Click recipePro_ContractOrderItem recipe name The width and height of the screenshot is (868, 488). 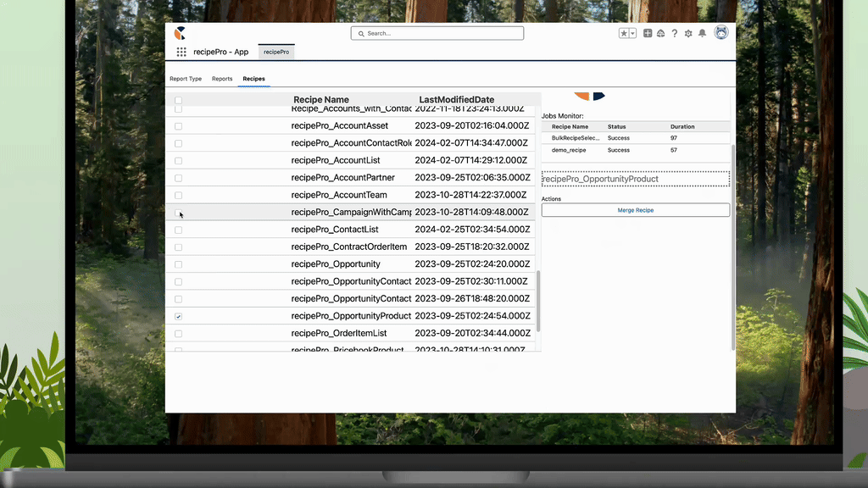[x=348, y=247]
